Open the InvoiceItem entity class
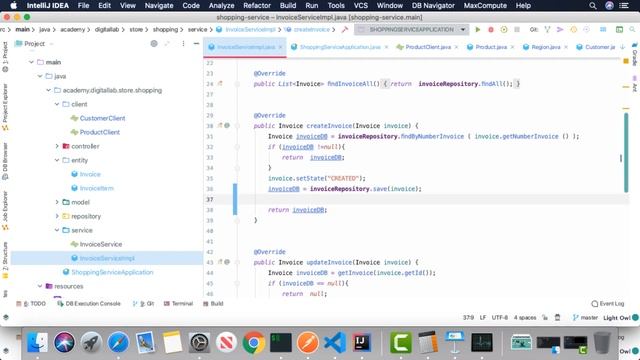Viewport: 640px width, 360px height. (96, 188)
